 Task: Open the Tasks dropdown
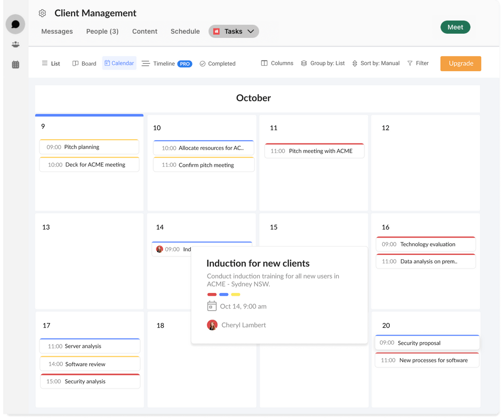(x=234, y=31)
